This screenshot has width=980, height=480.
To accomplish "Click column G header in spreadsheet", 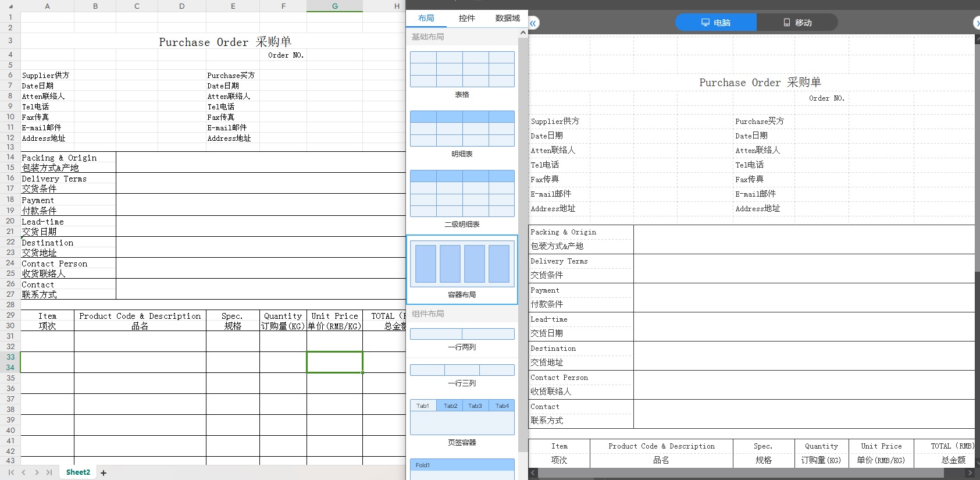I will coord(334,6).
